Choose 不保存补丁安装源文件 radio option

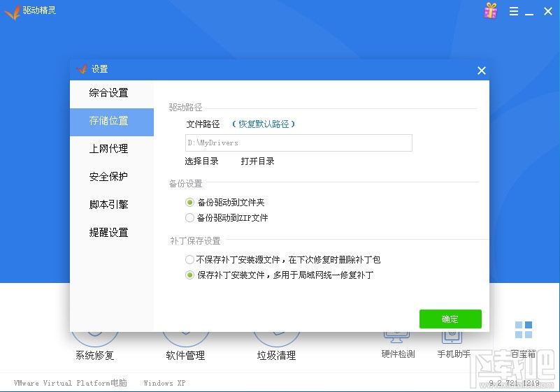coord(283,259)
